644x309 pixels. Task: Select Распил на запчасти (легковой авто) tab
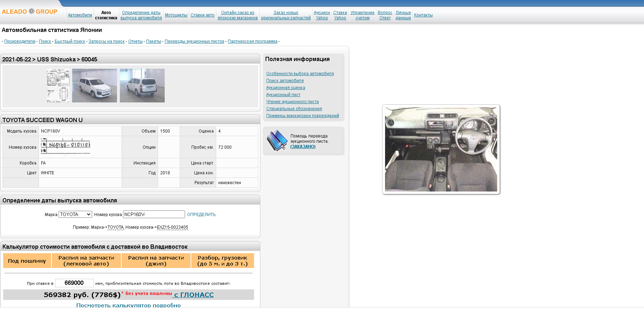86,261
